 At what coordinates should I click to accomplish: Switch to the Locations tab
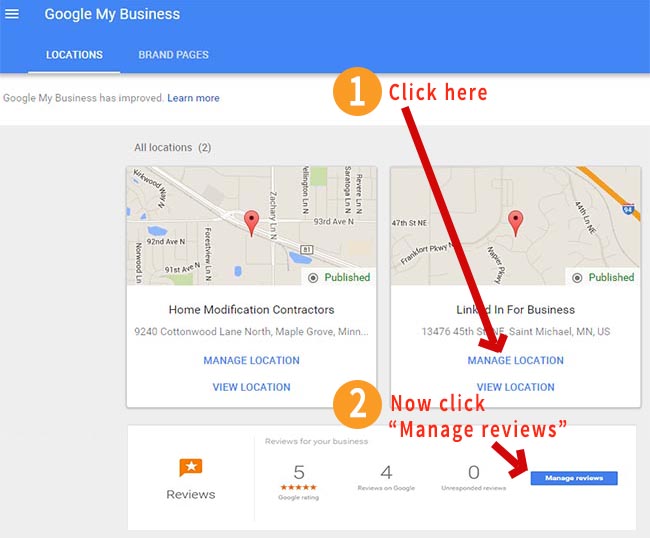click(74, 55)
